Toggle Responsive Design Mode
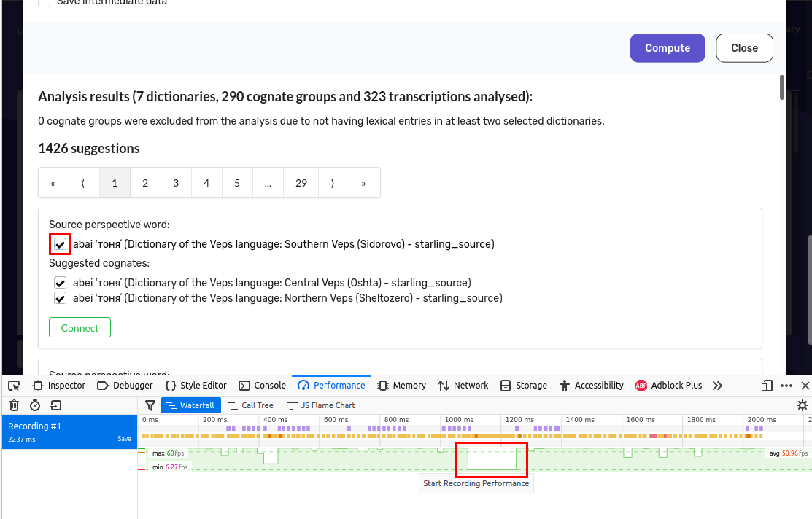The width and height of the screenshot is (812, 519). click(x=767, y=385)
